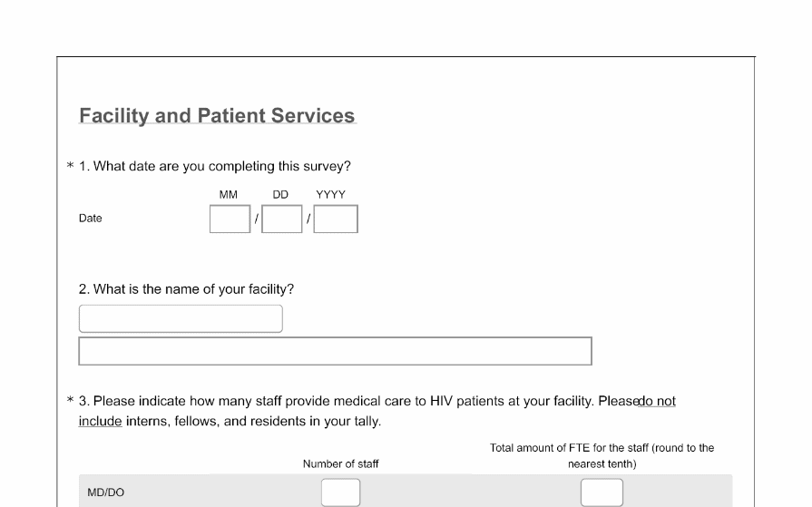Screen dimensions: 812x507
Task: Click MD/DO Total FTE input field
Action: 602,492
